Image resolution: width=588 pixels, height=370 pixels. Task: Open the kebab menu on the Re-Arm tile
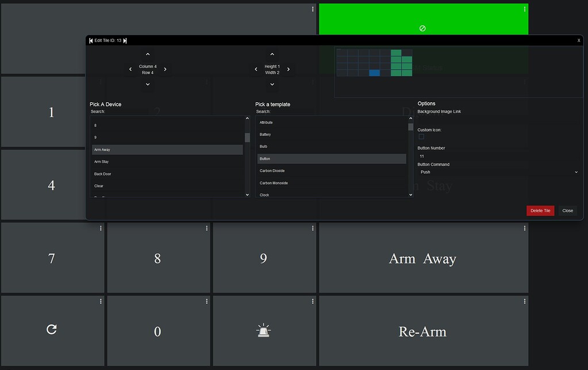point(524,300)
